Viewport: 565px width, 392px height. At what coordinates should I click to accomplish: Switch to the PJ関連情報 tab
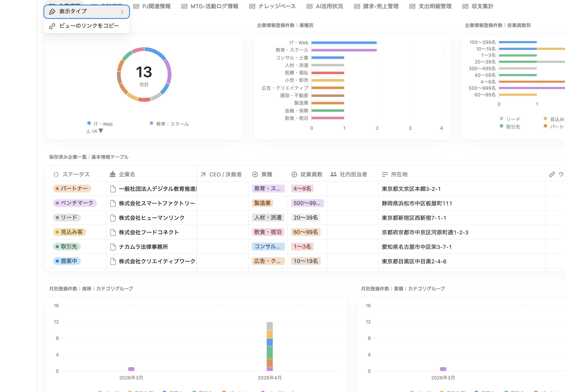tap(152, 6)
